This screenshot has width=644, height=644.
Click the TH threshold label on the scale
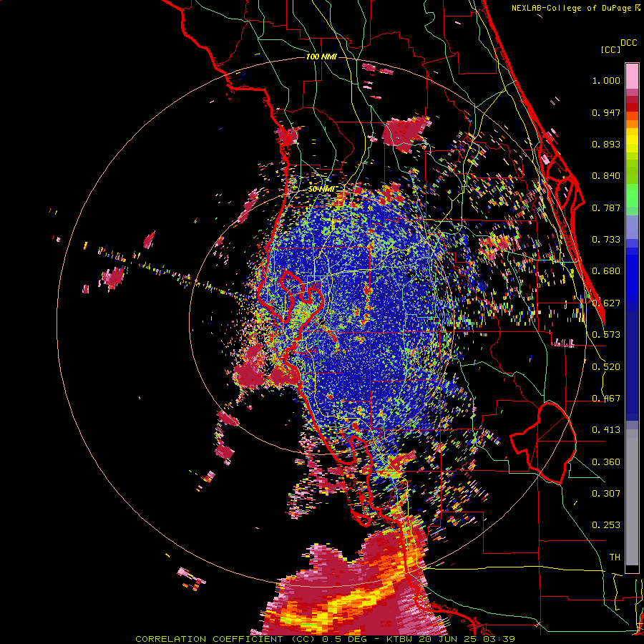pyautogui.click(x=615, y=557)
